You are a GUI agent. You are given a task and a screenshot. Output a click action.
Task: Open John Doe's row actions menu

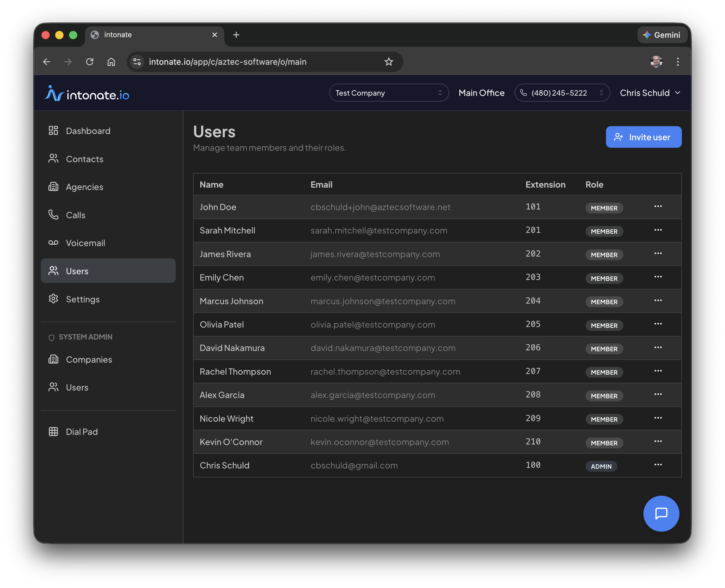click(658, 206)
